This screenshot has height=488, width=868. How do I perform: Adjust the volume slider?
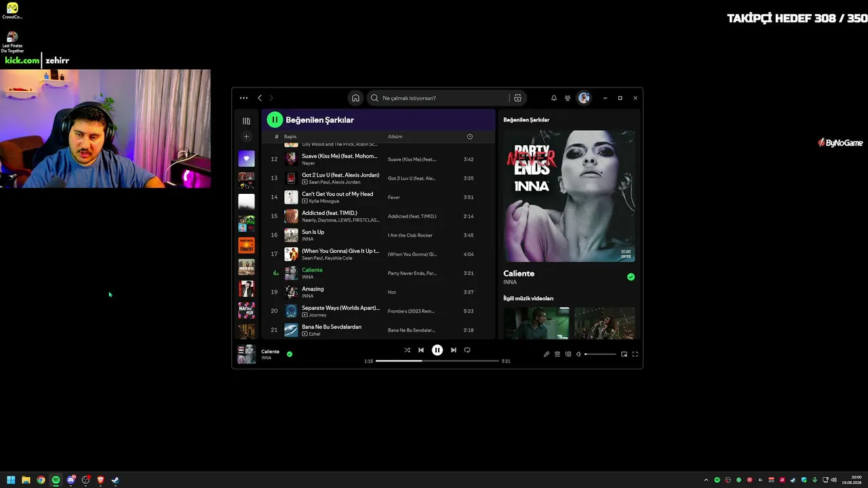[x=600, y=354]
